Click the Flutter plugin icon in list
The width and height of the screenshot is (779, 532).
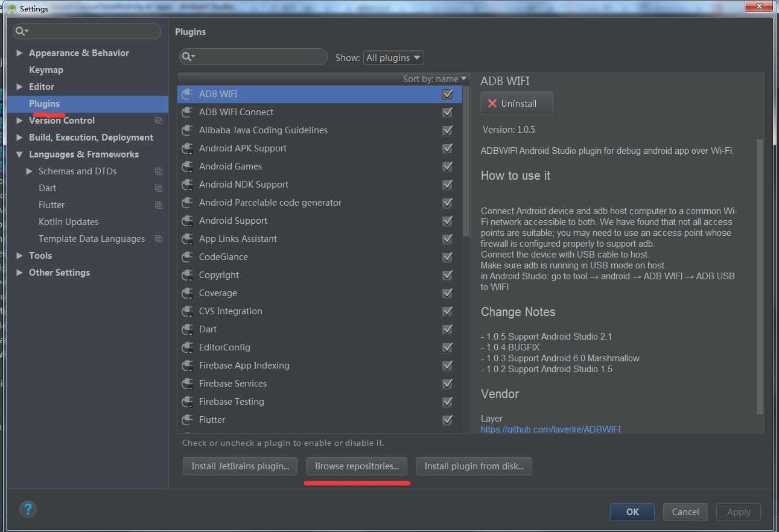[188, 420]
